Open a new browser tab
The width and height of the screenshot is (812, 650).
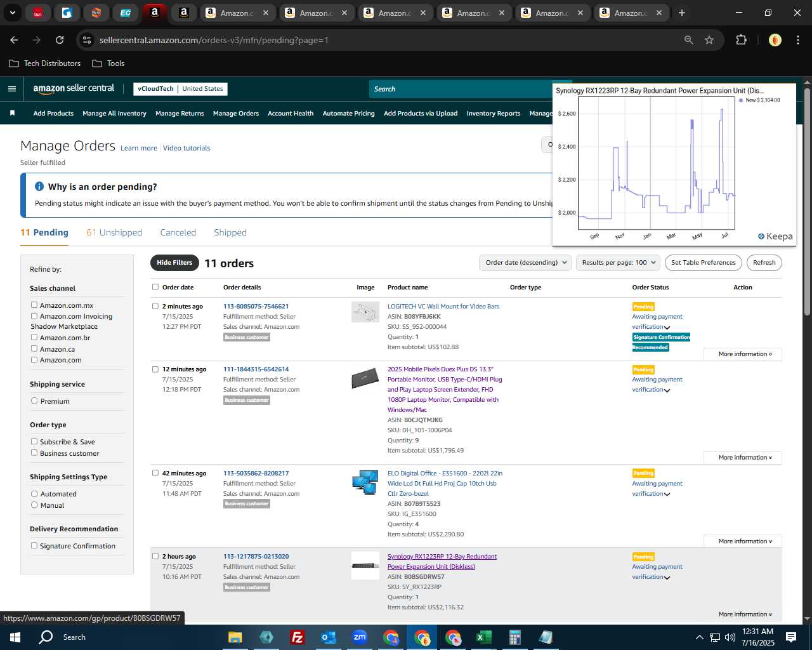coord(682,13)
